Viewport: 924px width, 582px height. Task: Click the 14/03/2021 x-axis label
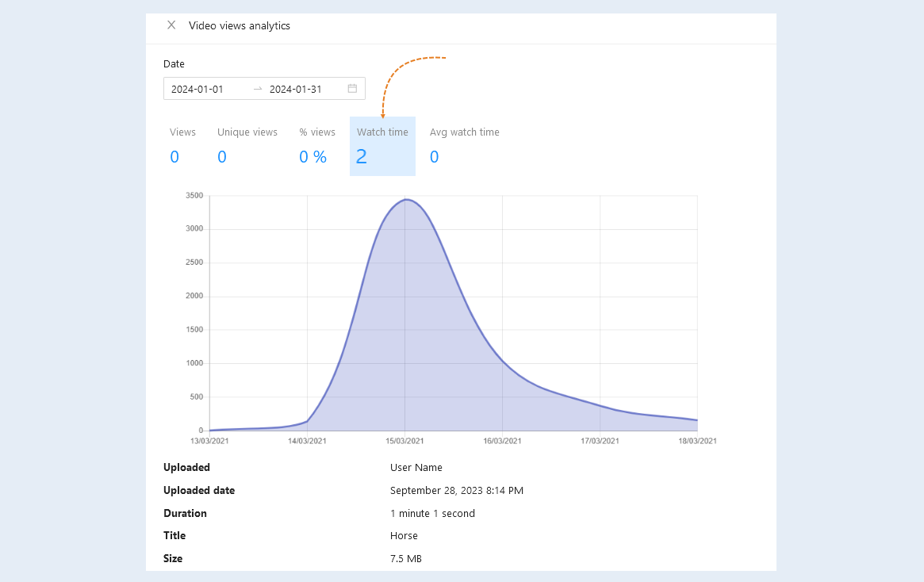[x=307, y=441]
